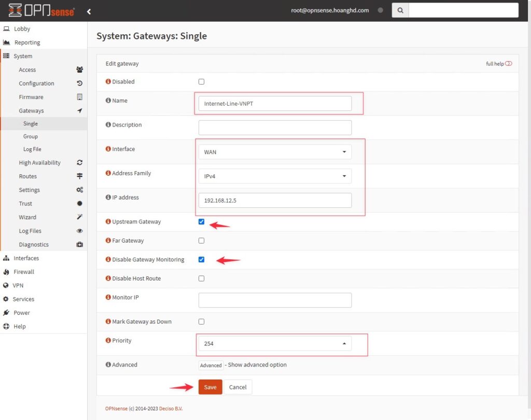Click the info icon beside Monitor IP
Image resolution: width=531 pixels, height=420 pixels.
(108, 297)
